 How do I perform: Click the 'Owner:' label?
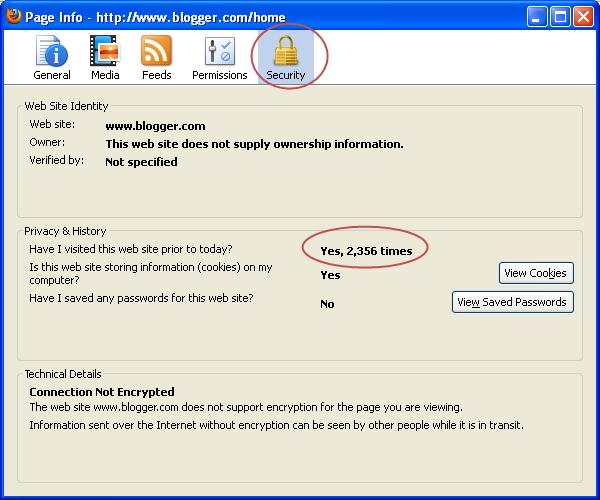(x=47, y=142)
